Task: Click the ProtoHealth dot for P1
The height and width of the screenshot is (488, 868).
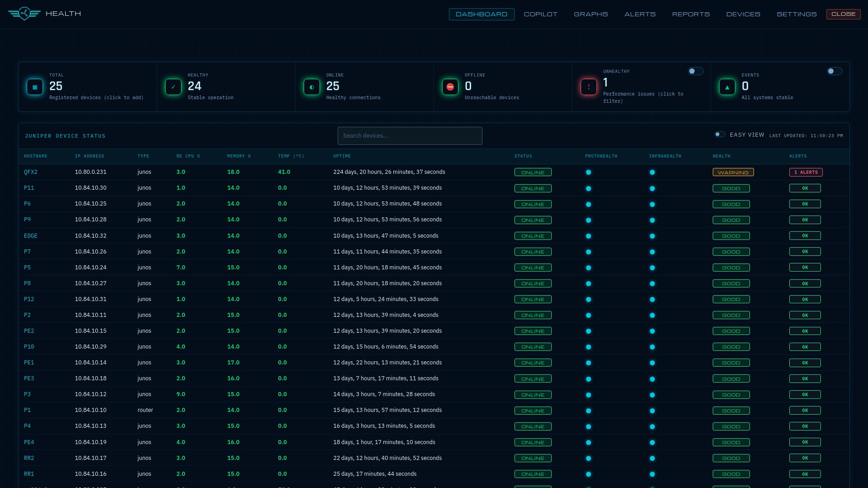Action: point(588,411)
